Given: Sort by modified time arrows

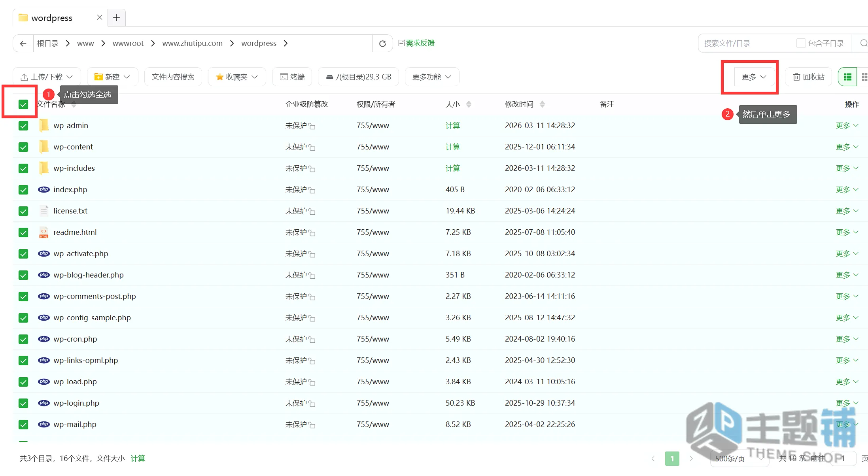Looking at the screenshot, I should (542, 104).
